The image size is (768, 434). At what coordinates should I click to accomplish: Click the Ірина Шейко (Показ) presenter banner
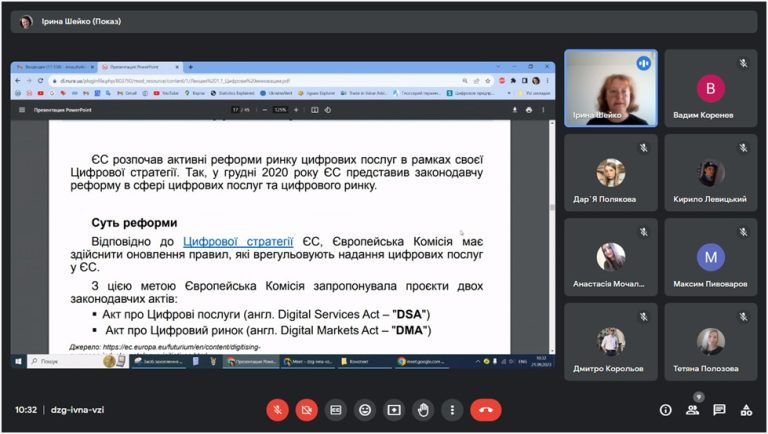[x=384, y=22]
